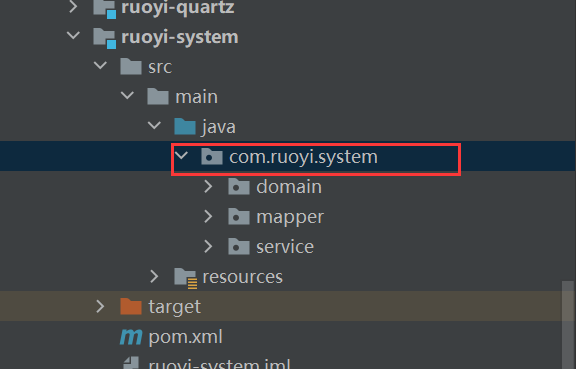Select the domain tree row text
Screen dimensions: 576x369
[x=289, y=187]
